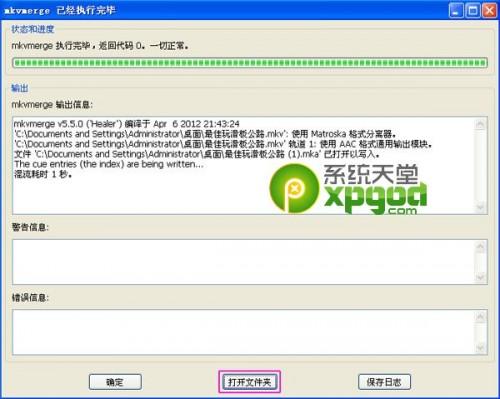Click the 错误信息 label
Image resolution: width=500 pixels, height=399 pixels.
(x=30, y=297)
